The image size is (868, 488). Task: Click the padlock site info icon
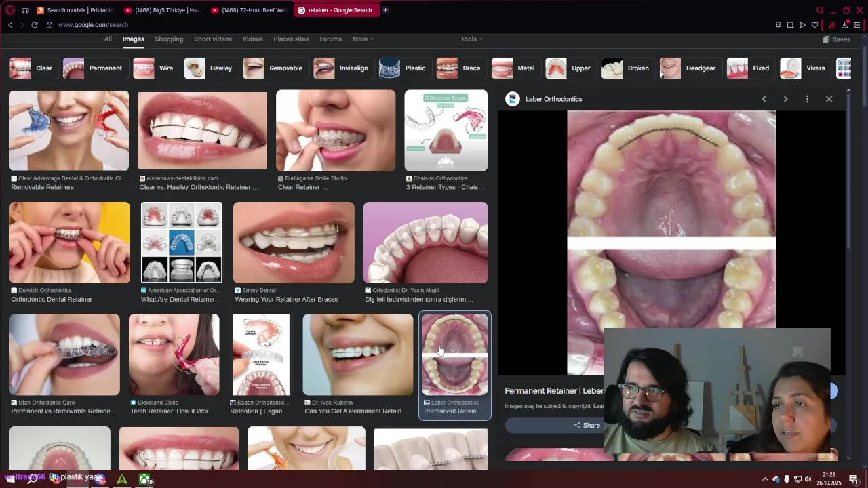[49, 25]
